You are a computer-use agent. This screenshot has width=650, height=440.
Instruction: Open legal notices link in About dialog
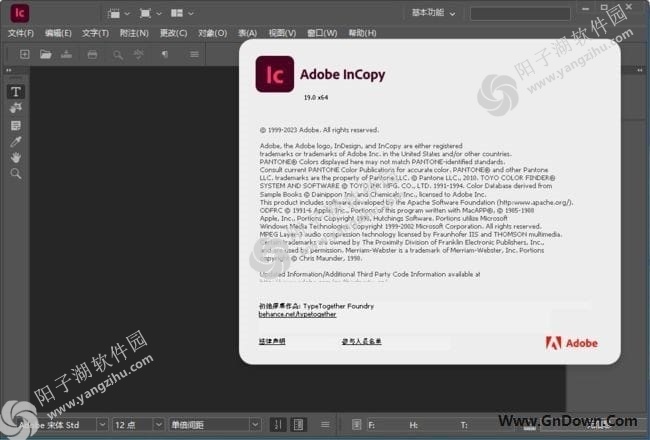[272, 341]
